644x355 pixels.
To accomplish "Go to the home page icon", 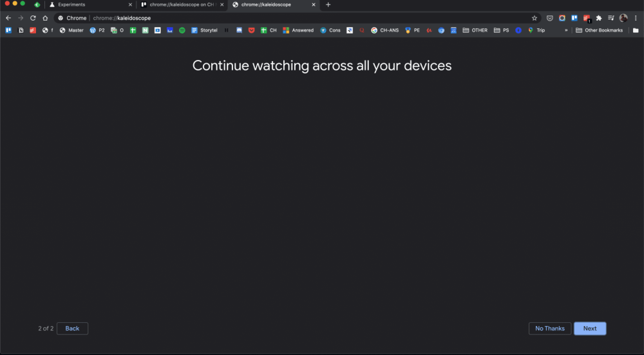I will point(45,18).
